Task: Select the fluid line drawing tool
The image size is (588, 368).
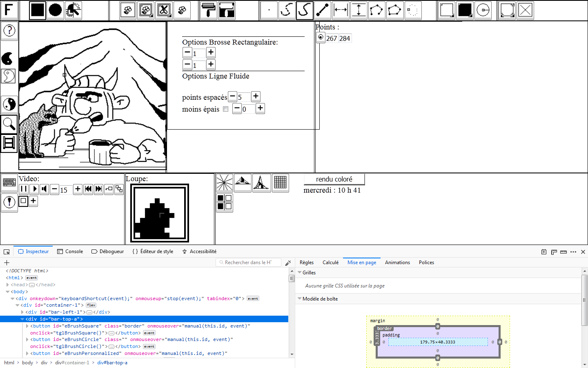Action: pos(305,10)
